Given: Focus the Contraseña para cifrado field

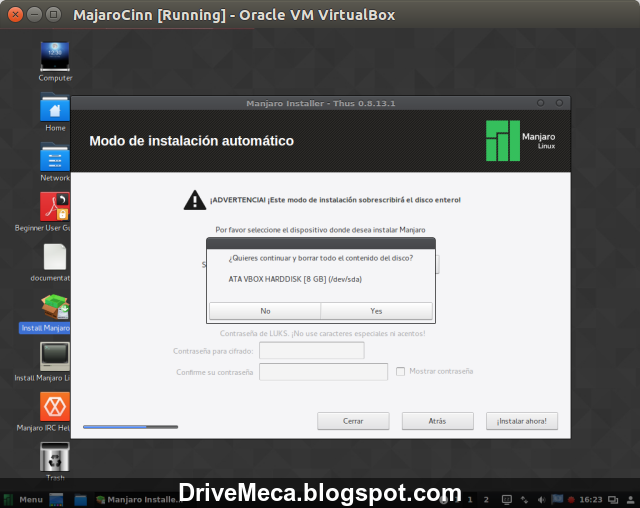Looking at the screenshot, I should tap(312, 350).
